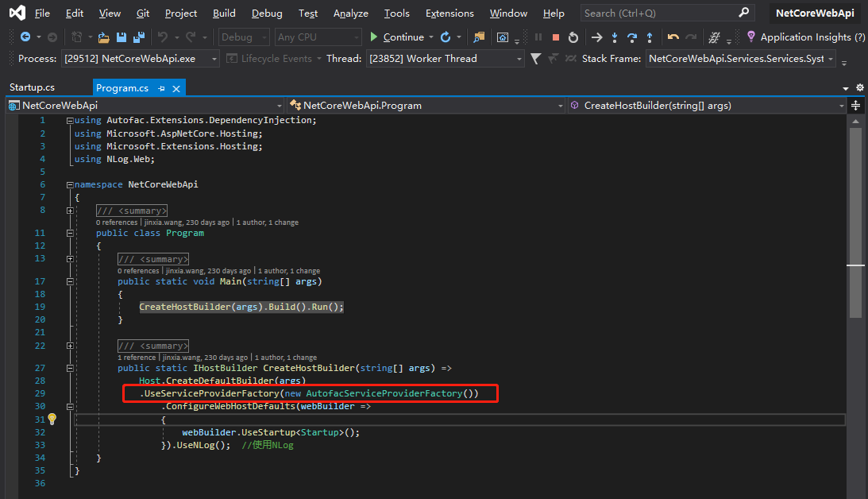Click the Step Over arrow icon
This screenshot has width=868, height=499.
(632, 37)
